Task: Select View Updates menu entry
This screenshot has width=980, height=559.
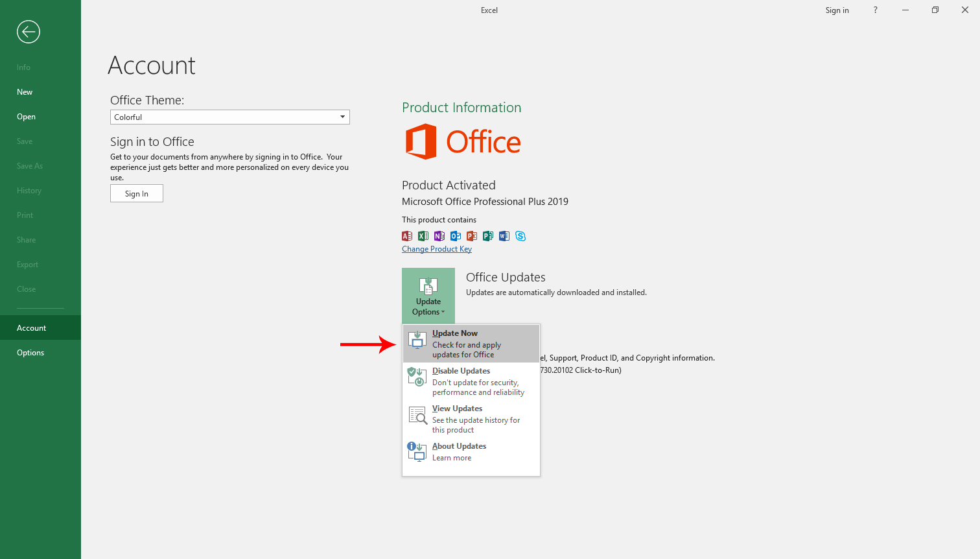Action: (471, 419)
